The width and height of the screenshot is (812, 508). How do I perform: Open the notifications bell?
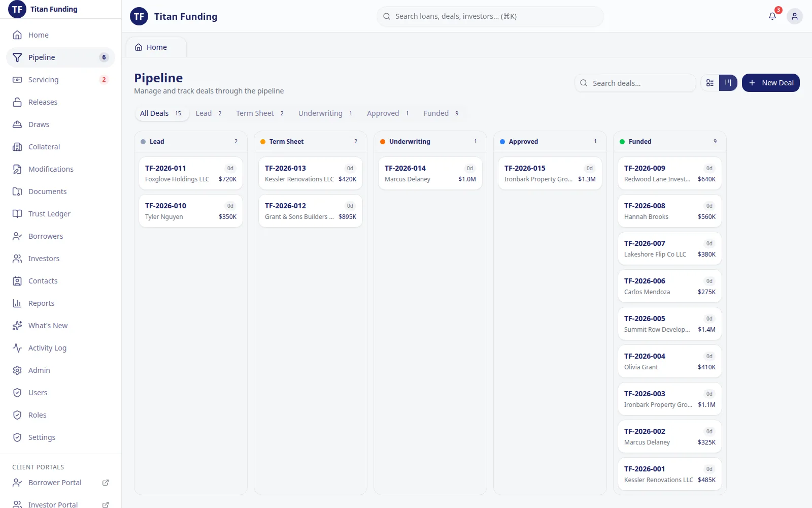pos(772,16)
